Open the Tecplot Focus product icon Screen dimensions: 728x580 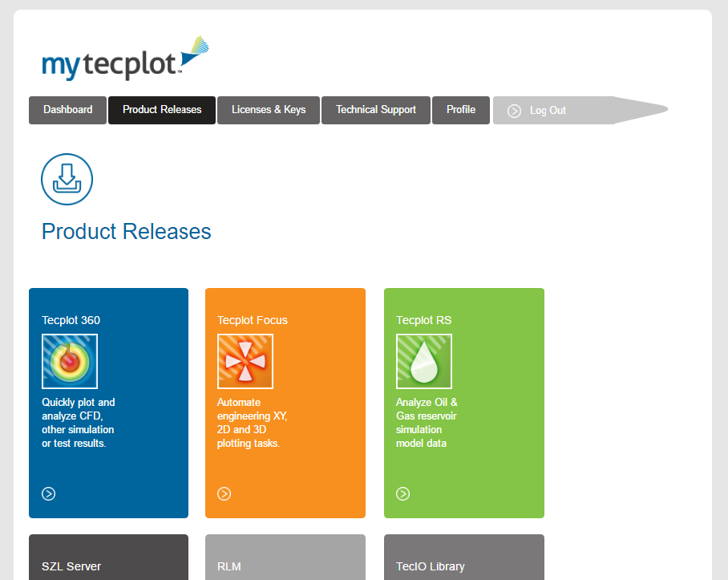[245, 361]
